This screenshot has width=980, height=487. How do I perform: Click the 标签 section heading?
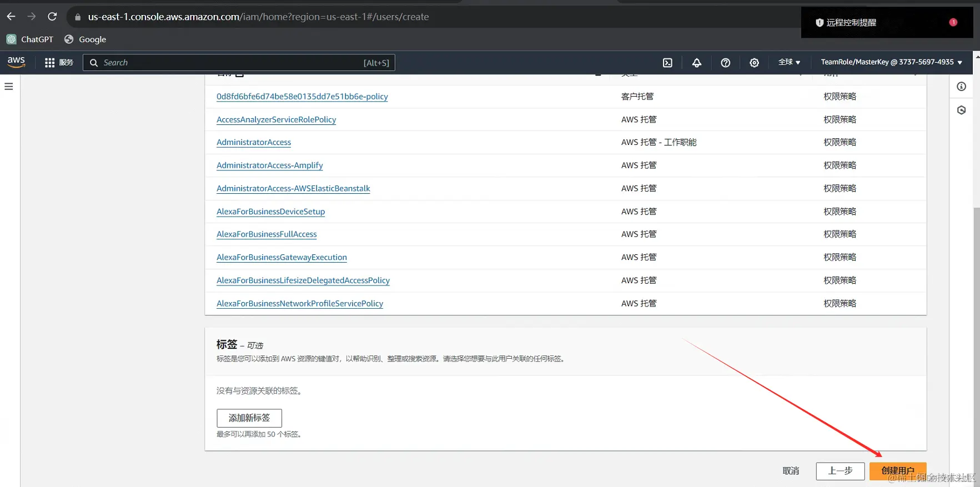[227, 345]
